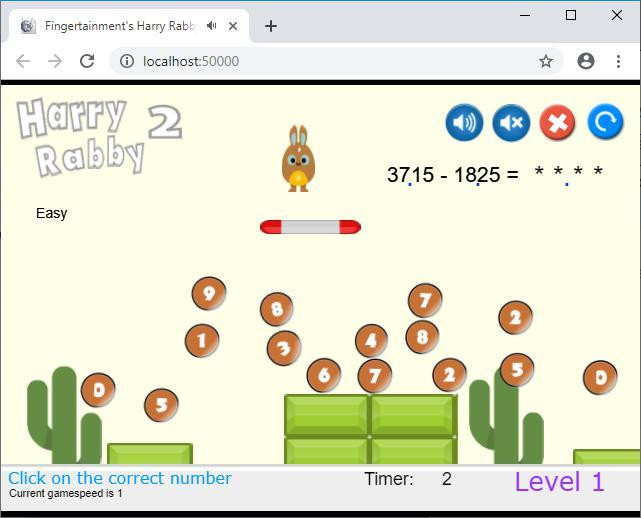Screen dimensions: 641x518
Task: Turn on game sound with speaker icon
Action: click(x=464, y=122)
